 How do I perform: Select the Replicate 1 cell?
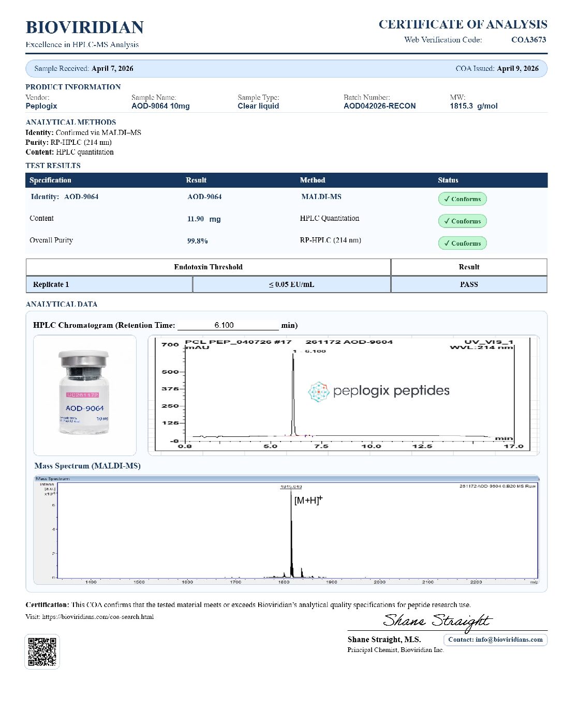pyautogui.click(x=109, y=284)
